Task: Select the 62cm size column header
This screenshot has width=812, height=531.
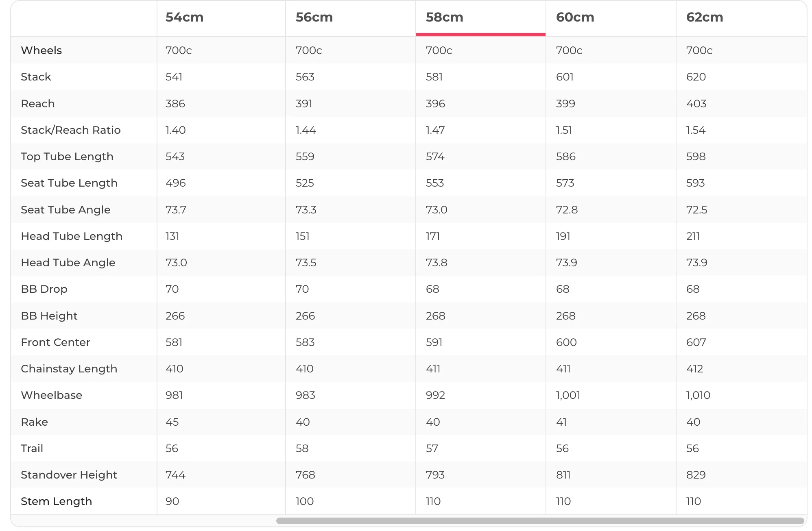Action: tap(705, 17)
